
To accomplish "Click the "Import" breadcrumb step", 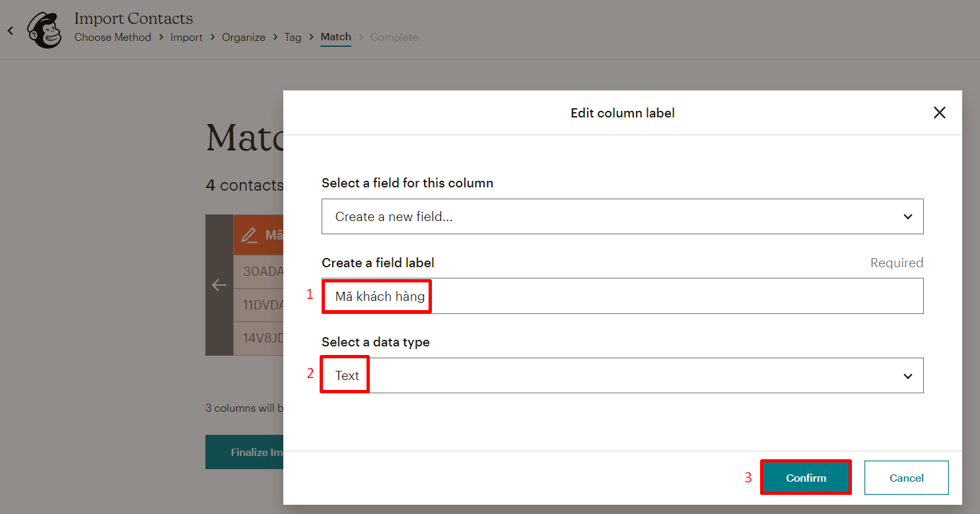I will [x=186, y=37].
